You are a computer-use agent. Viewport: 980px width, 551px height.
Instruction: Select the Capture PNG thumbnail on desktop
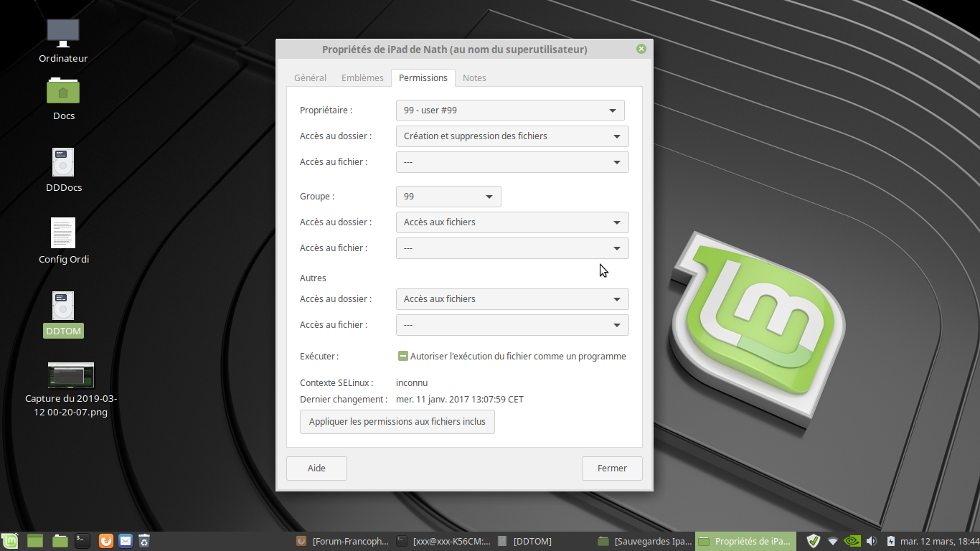pos(70,375)
